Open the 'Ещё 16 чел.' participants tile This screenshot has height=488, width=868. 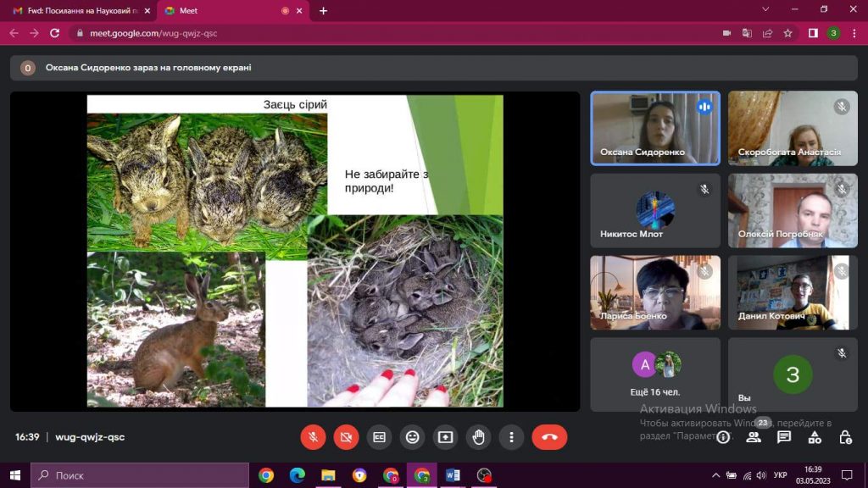[x=655, y=374]
